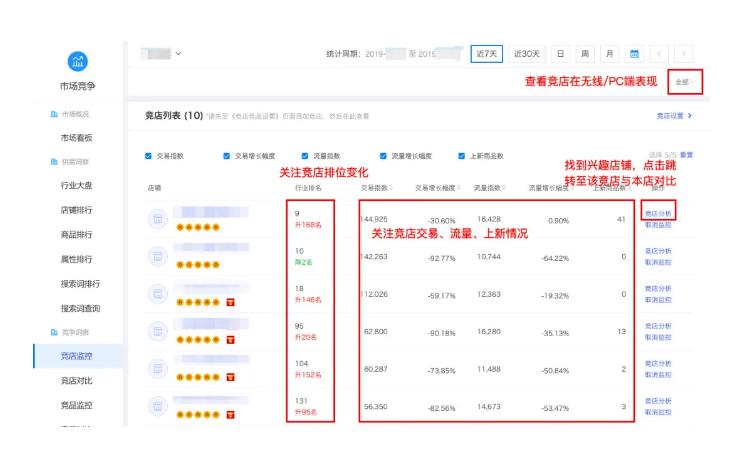Click 竞店分析 for the rank 10 shop

(658, 251)
